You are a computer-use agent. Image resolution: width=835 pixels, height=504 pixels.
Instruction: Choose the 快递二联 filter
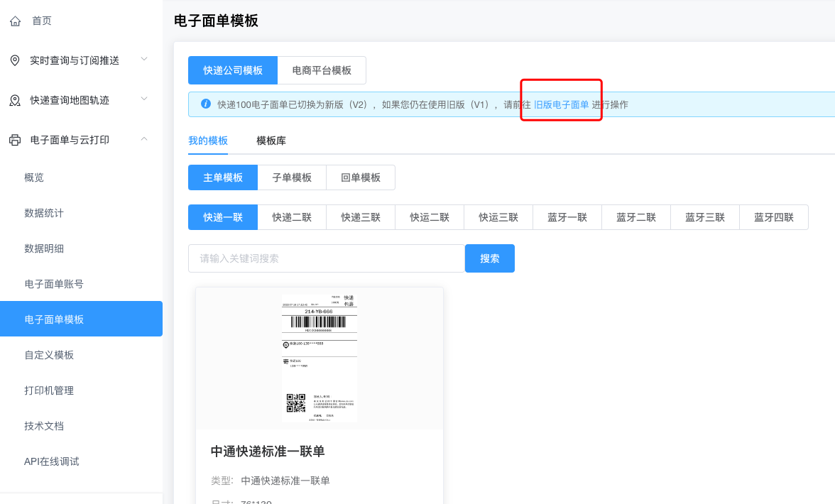pyautogui.click(x=292, y=217)
